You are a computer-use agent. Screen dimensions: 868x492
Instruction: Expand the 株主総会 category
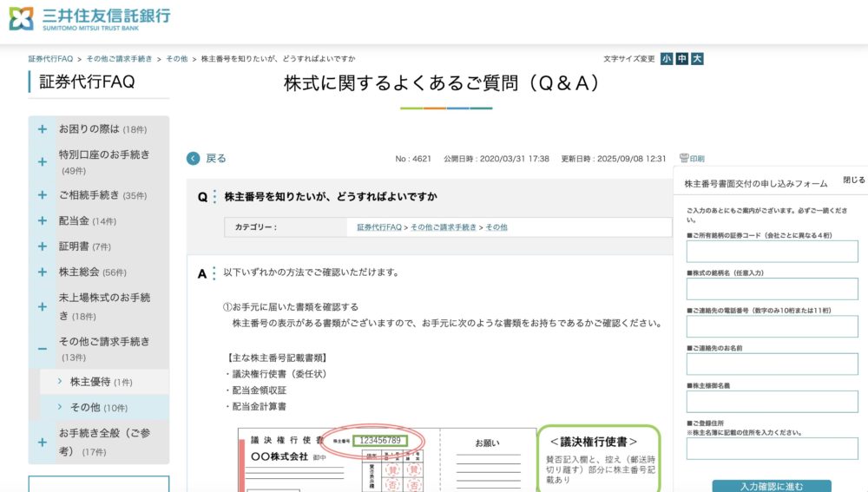click(x=42, y=272)
